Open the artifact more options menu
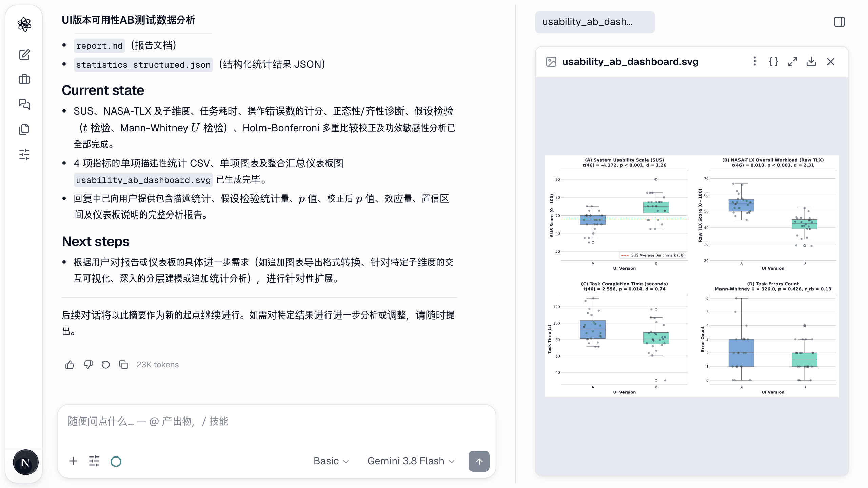 click(754, 61)
